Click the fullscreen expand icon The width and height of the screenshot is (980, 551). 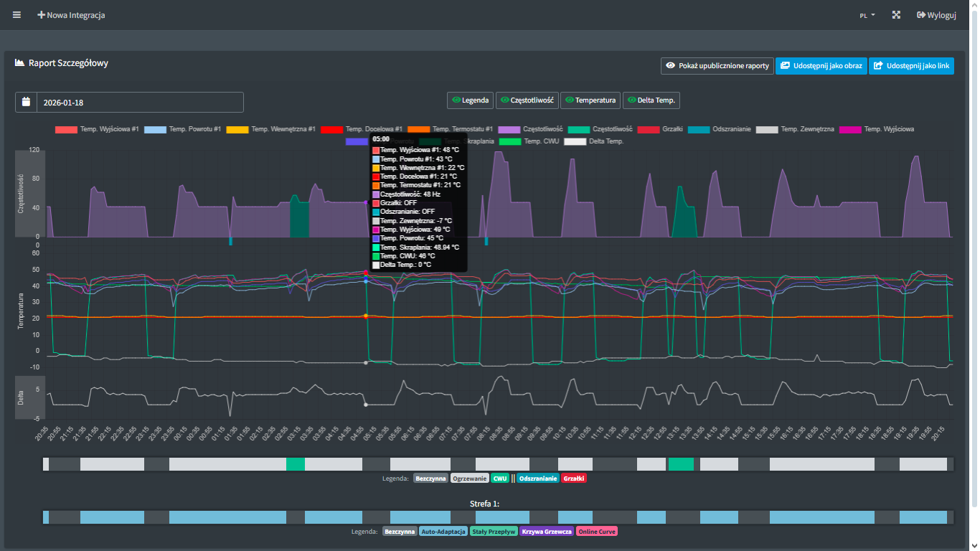pos(896,15)
